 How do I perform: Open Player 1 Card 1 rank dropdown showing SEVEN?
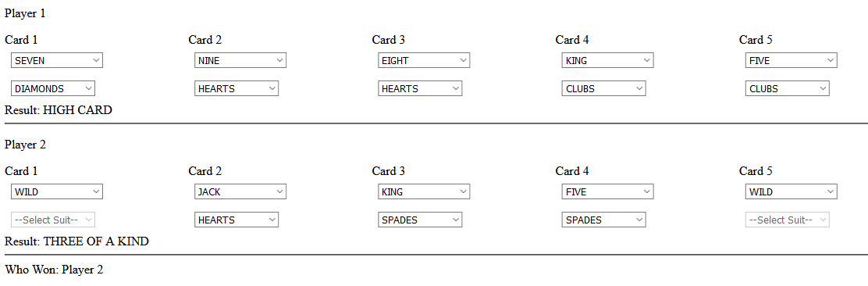tap(57, 60)
